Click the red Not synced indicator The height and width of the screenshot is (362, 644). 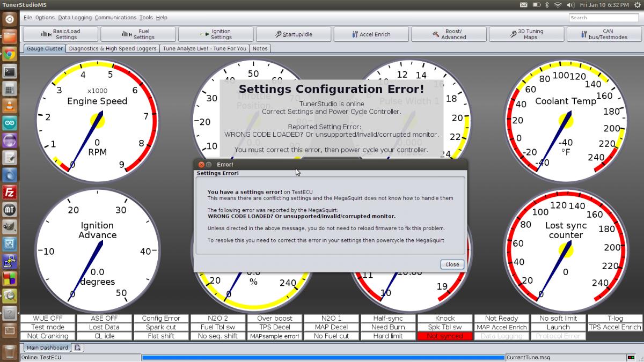click(x=444, y=336)
